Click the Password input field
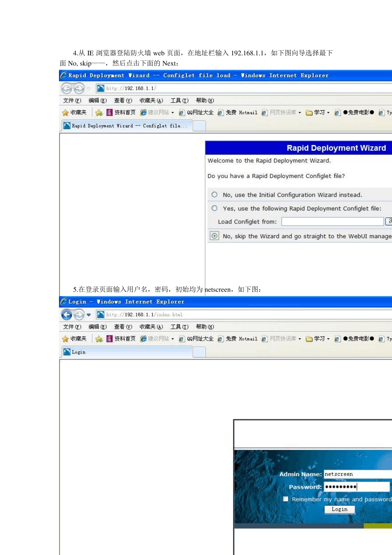The width and height of the screenshot is (392, 555). click(x=357, y=487)
